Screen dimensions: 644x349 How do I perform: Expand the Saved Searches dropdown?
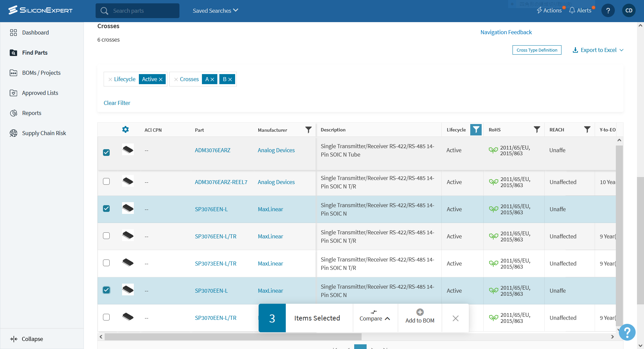(215, 11)
